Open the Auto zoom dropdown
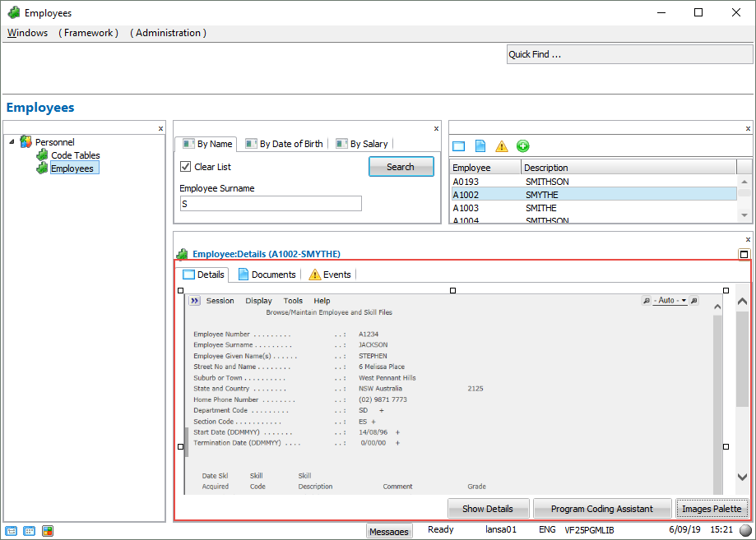Viewport: 756px width, 540px height. tap(670, 301)
